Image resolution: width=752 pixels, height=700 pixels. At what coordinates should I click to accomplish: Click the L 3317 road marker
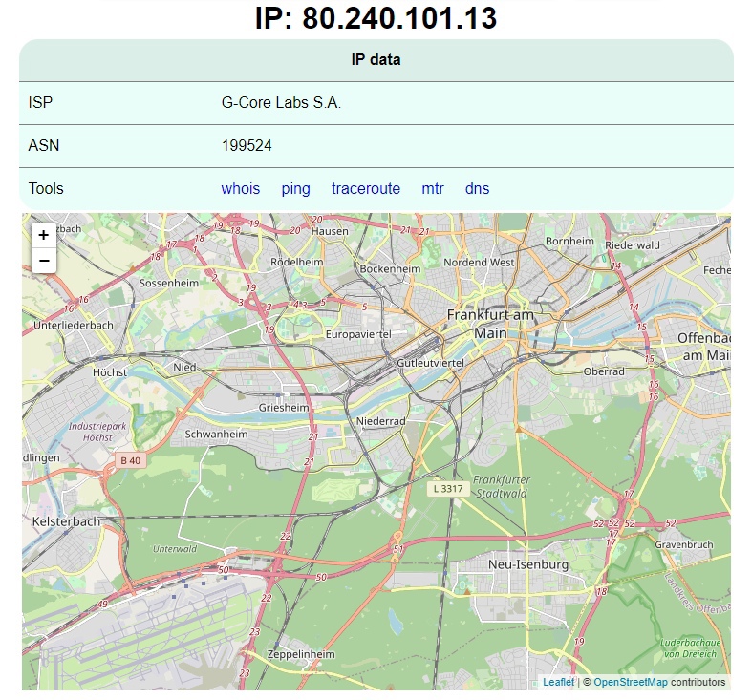click(x=446, y=488)
